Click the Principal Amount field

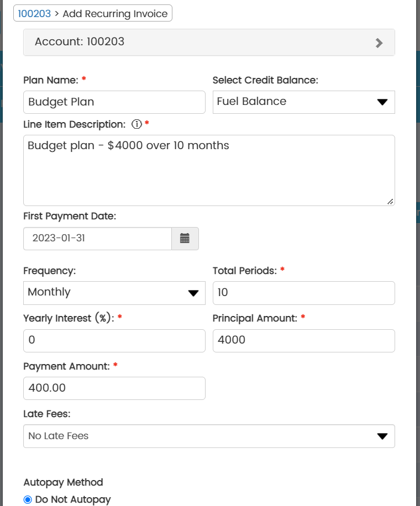point(303,341)
